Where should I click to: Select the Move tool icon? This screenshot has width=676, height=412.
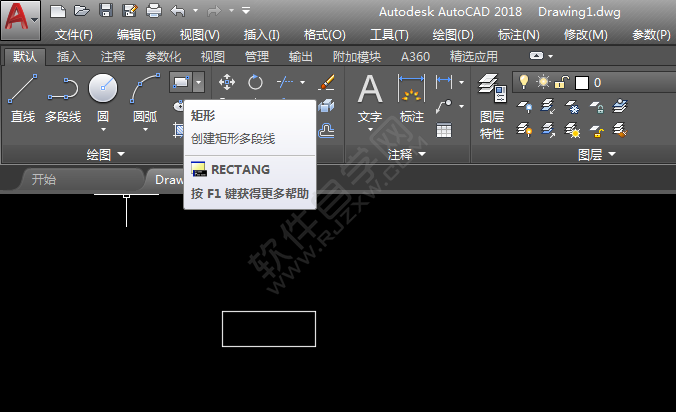coord(227,82)
